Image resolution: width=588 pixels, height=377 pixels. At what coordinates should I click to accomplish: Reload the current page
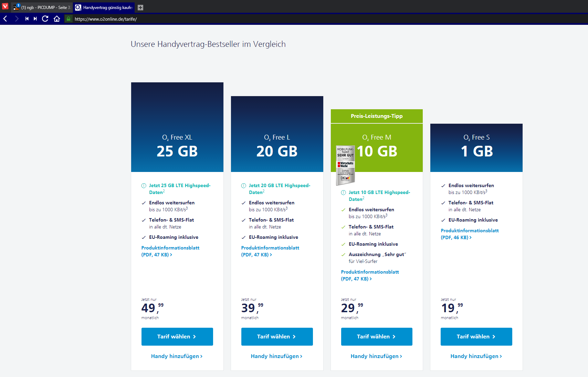coord(45,19)
